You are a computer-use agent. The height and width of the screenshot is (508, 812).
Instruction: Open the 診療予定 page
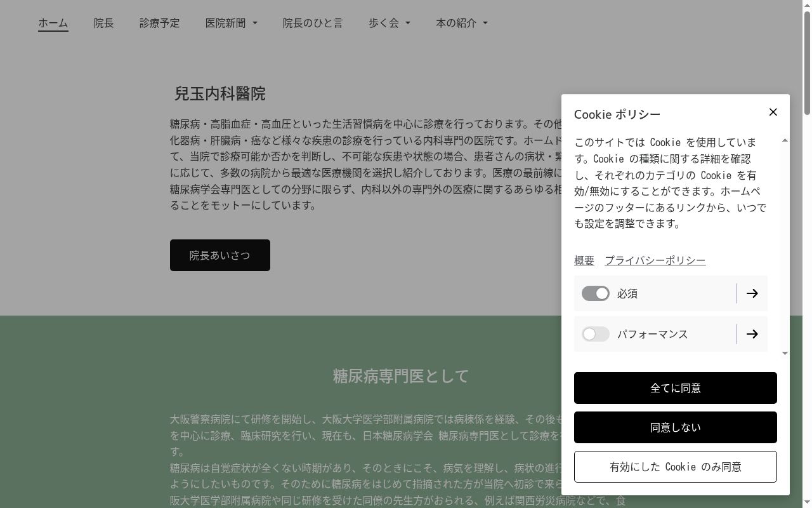click(x=160, y=23)
